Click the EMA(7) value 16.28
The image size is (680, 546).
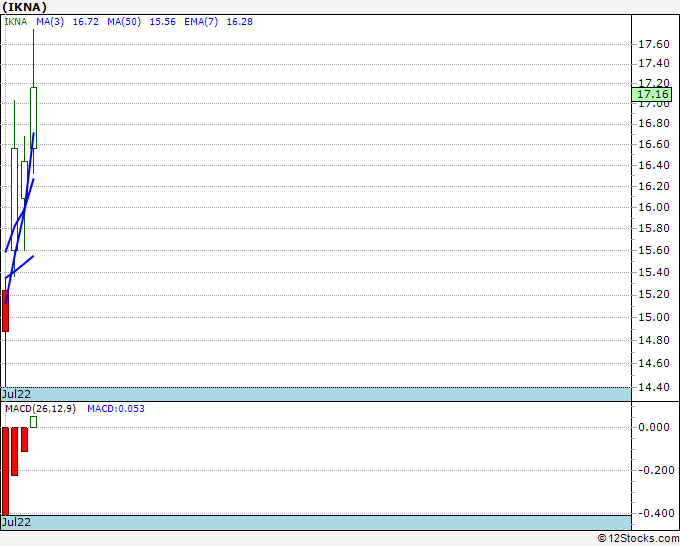pyautogui.click(x=239, y=22)
